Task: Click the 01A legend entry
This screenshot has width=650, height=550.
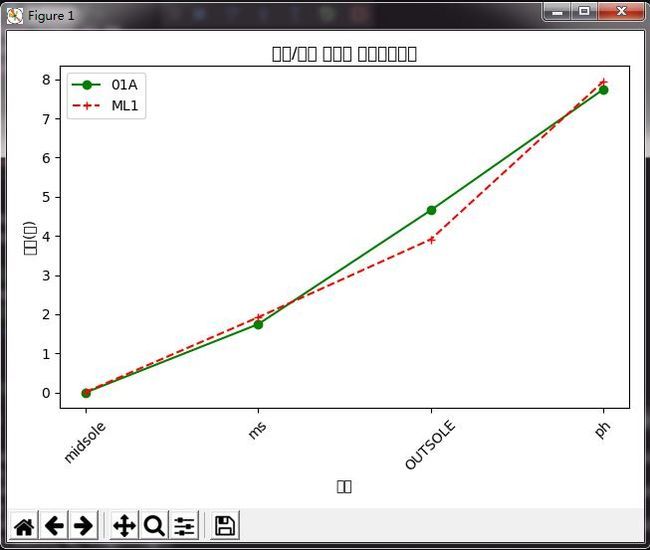Action: [104, 85]
